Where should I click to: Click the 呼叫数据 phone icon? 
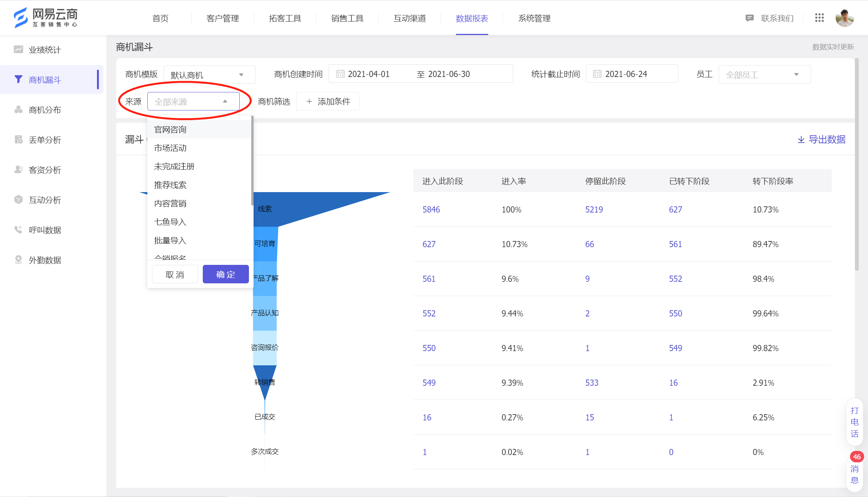(18, 229)
